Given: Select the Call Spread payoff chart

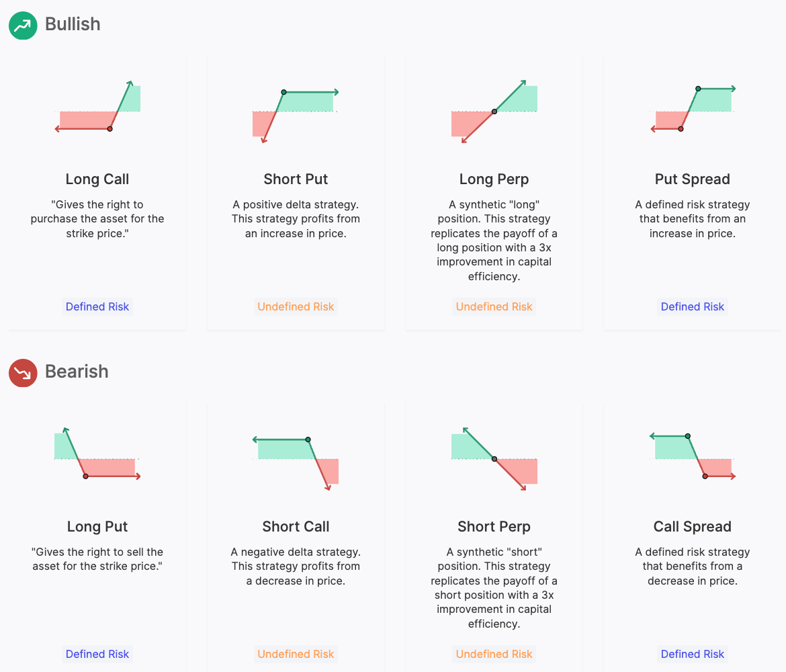Looking at the screenshot, I should (x=693, y=456).
